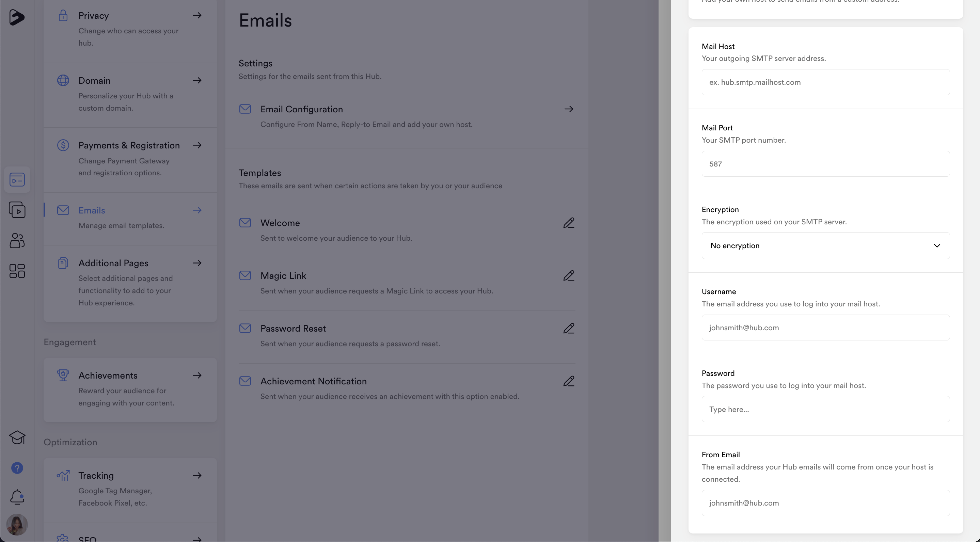
Task: Click the app logo icon
Action: (x=17, y=17)
